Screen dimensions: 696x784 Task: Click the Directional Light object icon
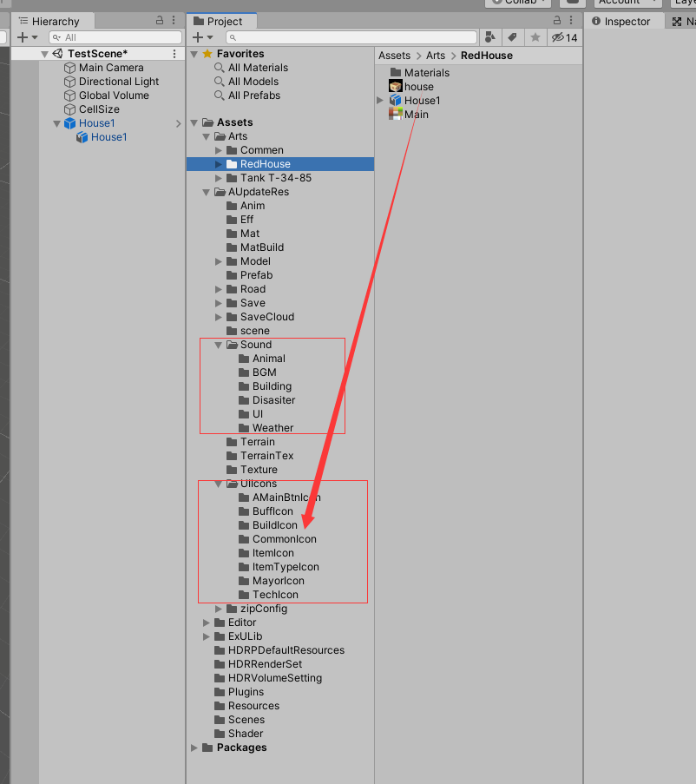click(70, 82)
